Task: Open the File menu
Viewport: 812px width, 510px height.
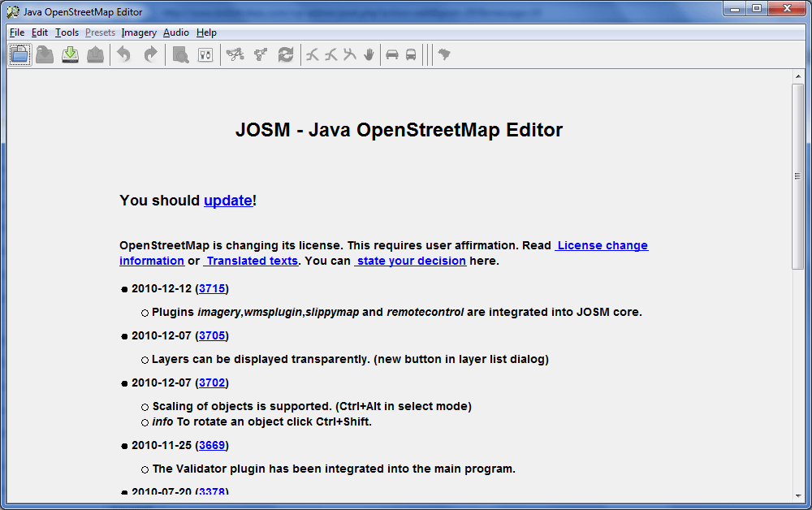Action: (x=16, y=32)
